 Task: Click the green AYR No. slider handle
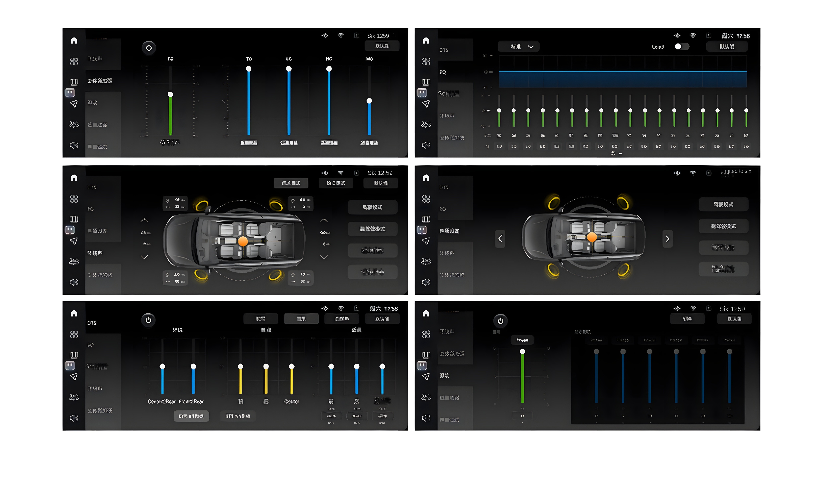[x=170, y=95]
